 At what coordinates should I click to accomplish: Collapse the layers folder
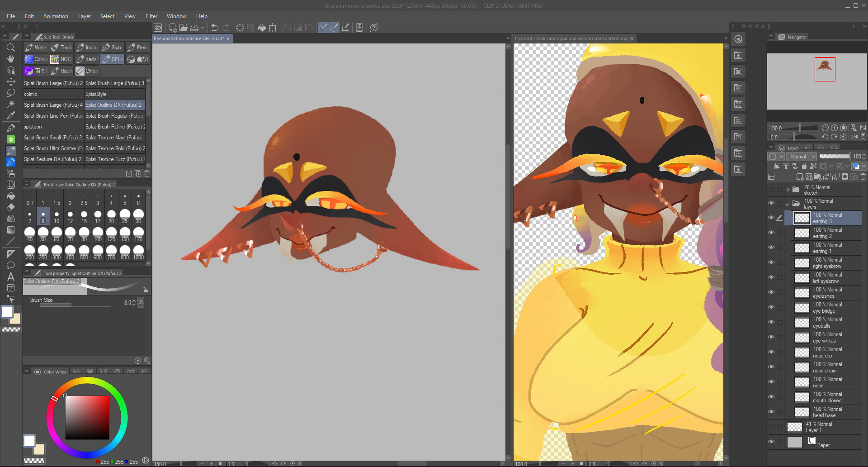[788, 204]
